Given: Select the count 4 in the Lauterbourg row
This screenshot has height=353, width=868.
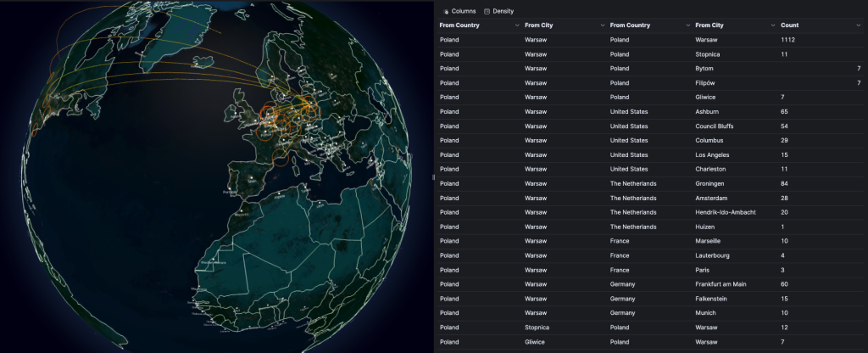Looking at the screenshot, I should point(782,255).
